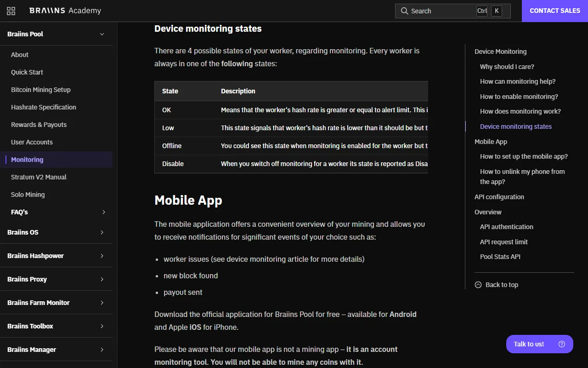Click the Braiins Academy logo
The height and width of the screenshot is (368, 588).
65,11
